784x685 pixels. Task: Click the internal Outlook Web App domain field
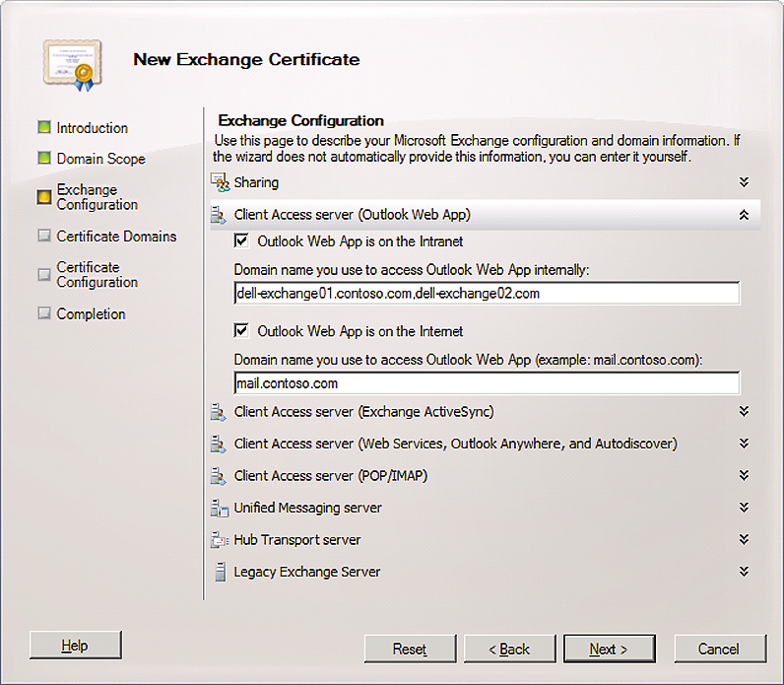tap(487, 294)
